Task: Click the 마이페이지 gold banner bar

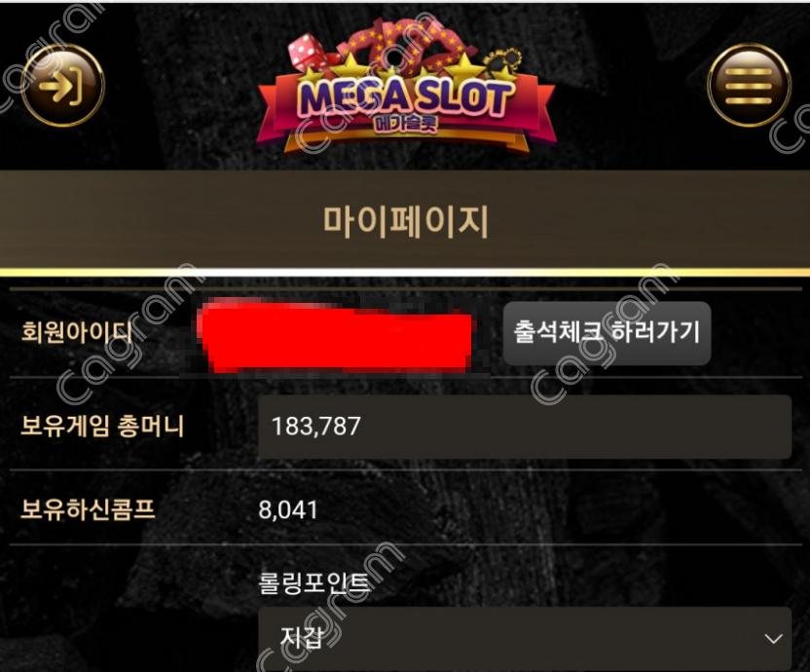Action: pos(405,220)
